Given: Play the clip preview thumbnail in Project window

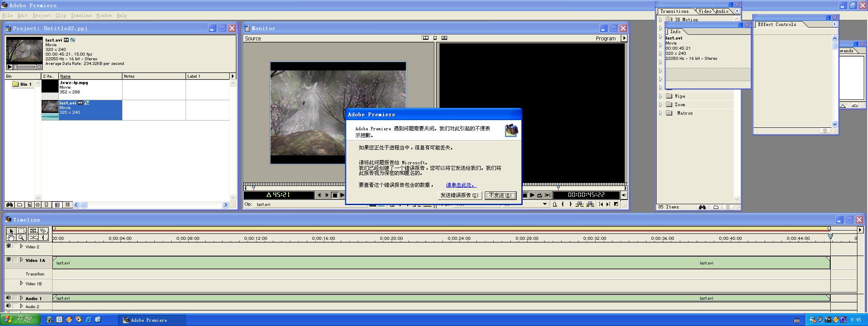Looking at the screenshot, I should click(10, 67).
